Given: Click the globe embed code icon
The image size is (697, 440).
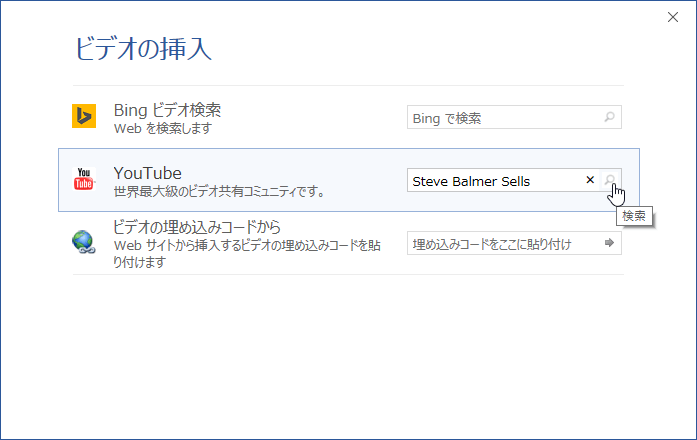Looking at the screenshot, I should point(84,242).
